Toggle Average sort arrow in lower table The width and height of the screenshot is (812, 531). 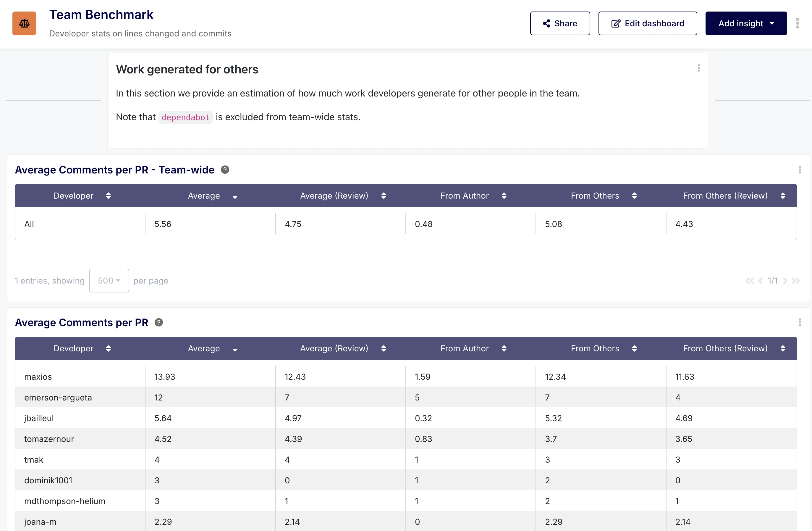[235, 349]
